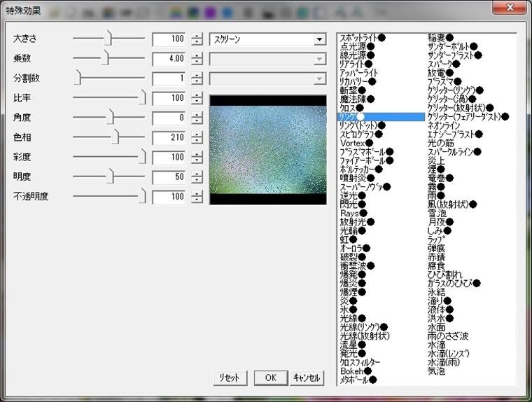
Task: Click the 明度 brightness slider
Action: pyautogui.click(x=108, y=176)
